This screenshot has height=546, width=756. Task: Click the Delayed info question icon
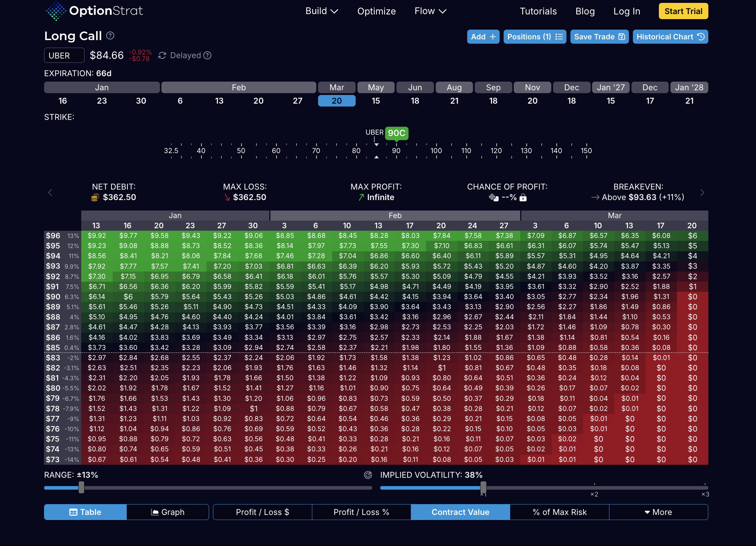click(x=207, y=55)
